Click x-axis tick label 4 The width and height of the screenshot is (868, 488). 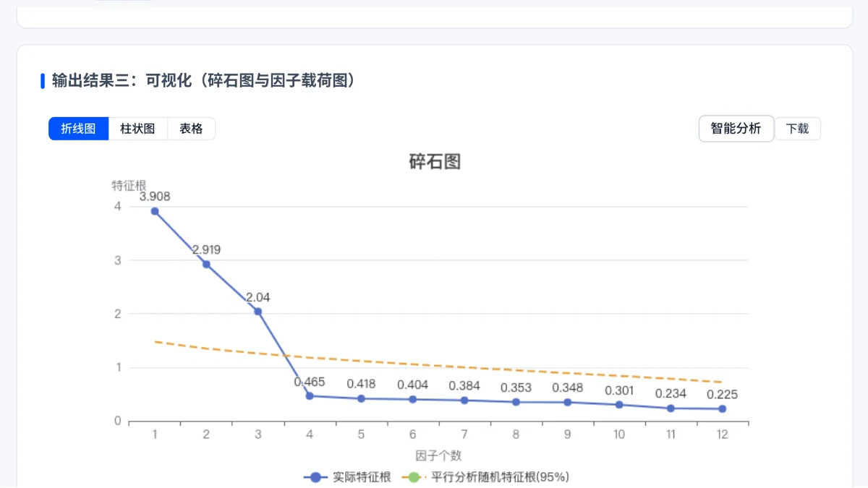310,435
